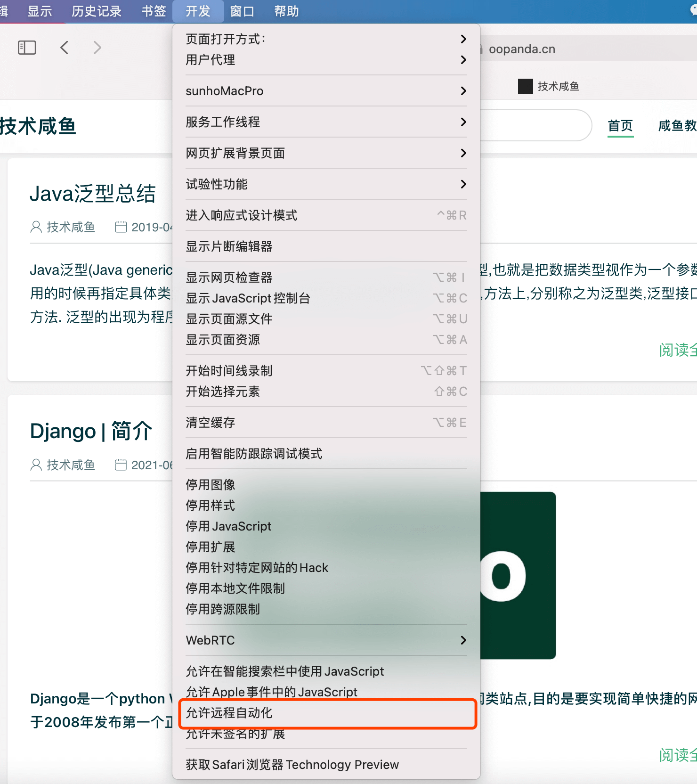
Task: Toggle the Safari sidebar icon
Action: pos(27,48)
